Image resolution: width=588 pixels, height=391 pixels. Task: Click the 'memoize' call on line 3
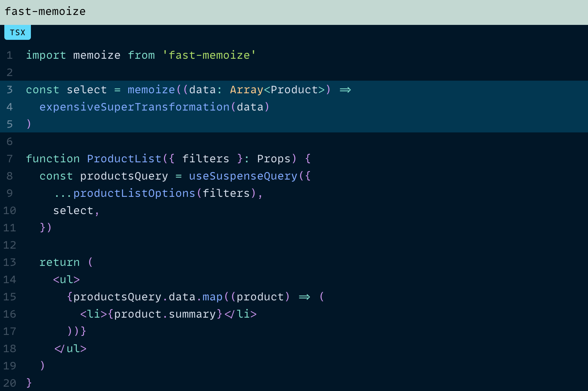(151, 90)
